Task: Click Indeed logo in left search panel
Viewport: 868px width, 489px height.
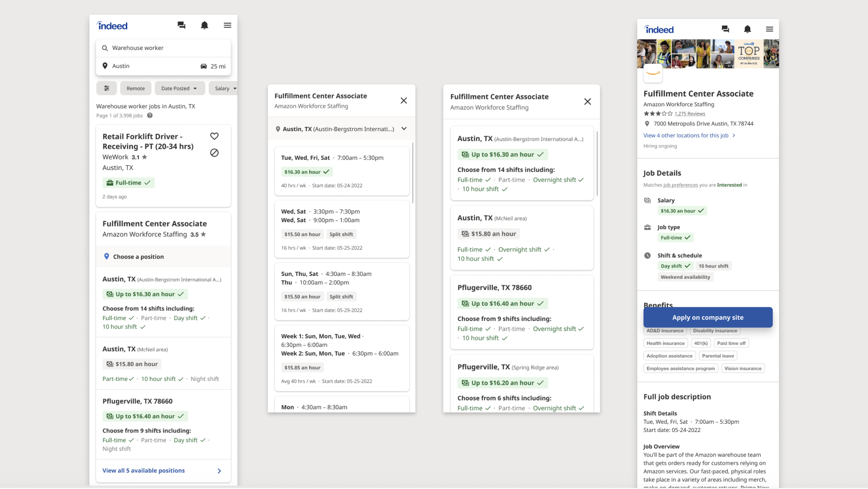Action: pyautogui.click(x=112, y=26)
